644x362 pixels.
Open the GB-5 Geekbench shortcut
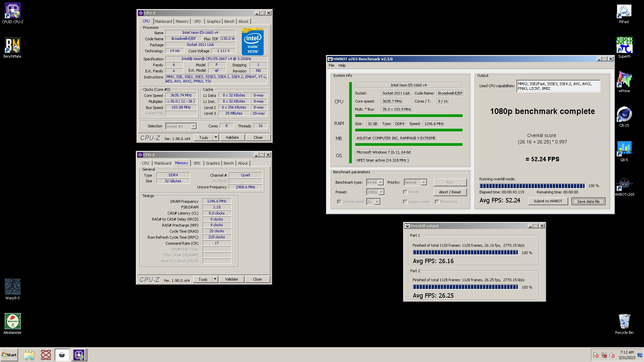point(624,151)
